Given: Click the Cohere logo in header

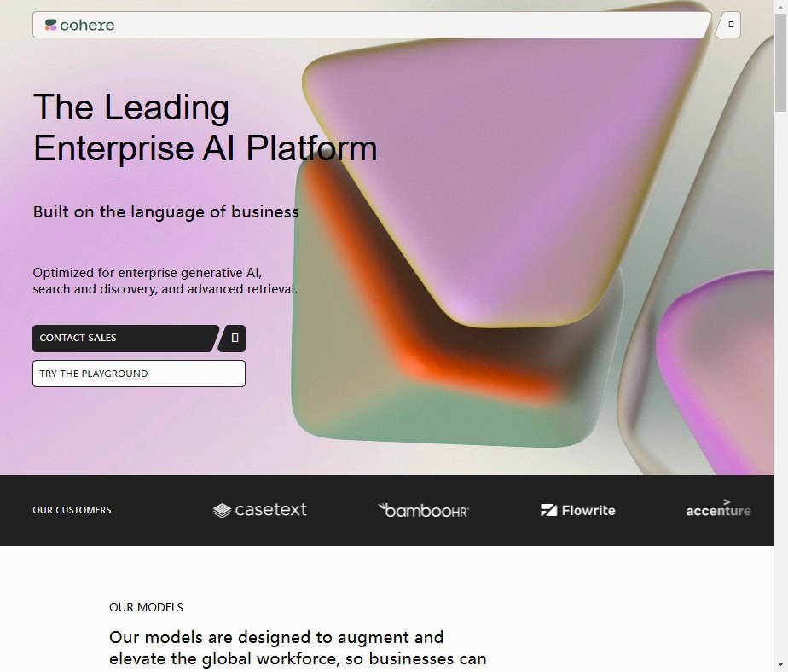Looking at the screenshot, I should coord(79,25).
